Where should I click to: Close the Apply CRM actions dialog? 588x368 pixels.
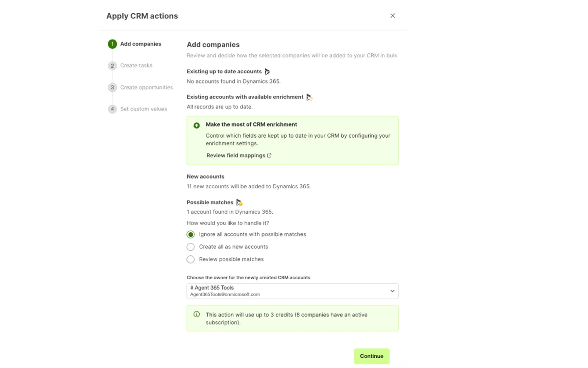[x=392, y=16]
